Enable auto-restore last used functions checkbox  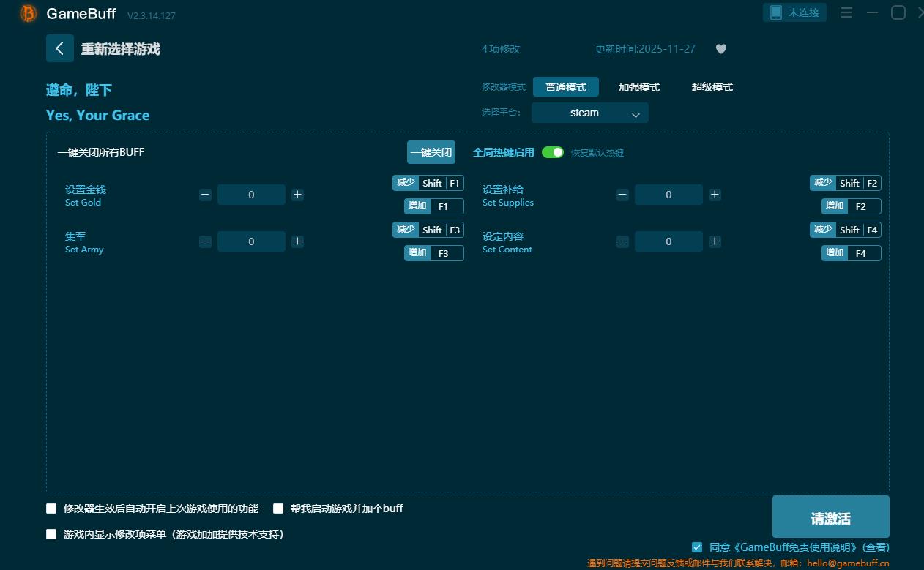tap(51, 509)
